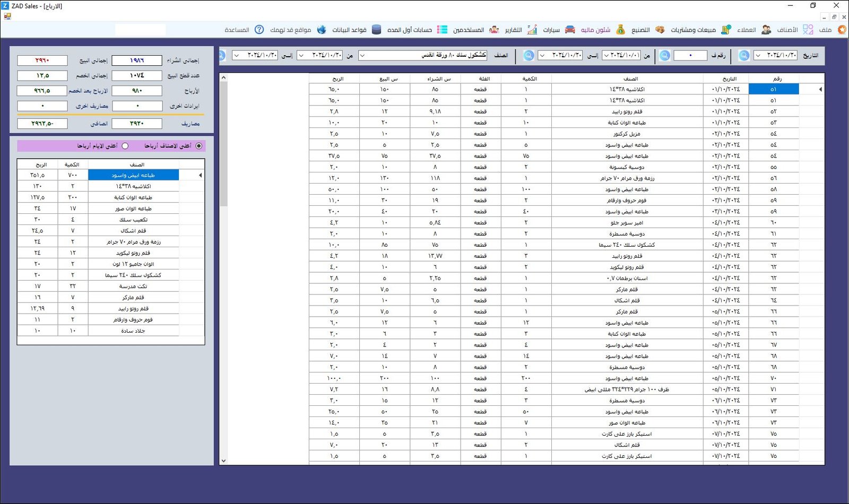Screen dimensions: 849x504
Task: Click the database cylinder icon for قواعد البيانات
Action: tap(376, 30)
